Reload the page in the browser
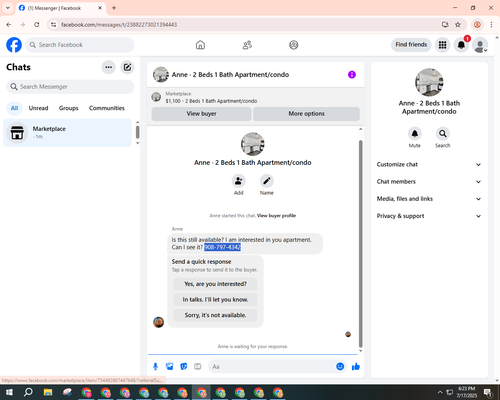 37,25
